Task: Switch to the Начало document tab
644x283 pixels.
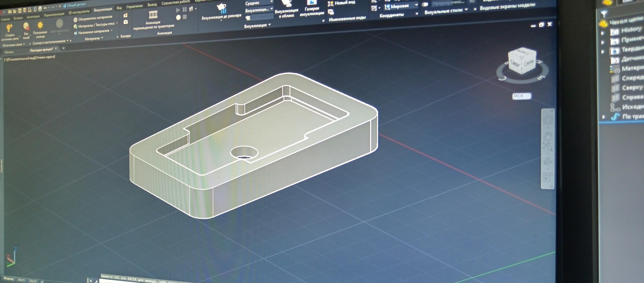Action: (x=9, y=52)
